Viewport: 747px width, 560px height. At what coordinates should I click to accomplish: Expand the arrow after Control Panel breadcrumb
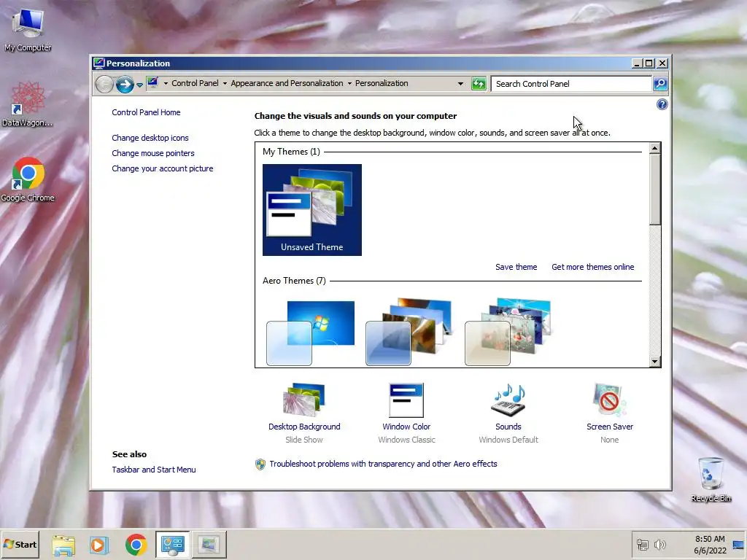tap(225, 83)
